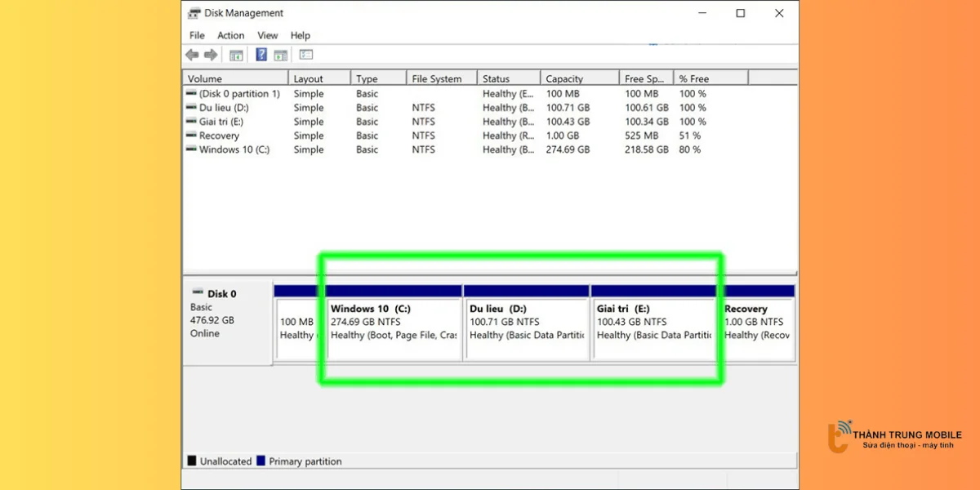
Task: Click Show/Hide Action Pane toolbar icon
Action: pos(280,56)
